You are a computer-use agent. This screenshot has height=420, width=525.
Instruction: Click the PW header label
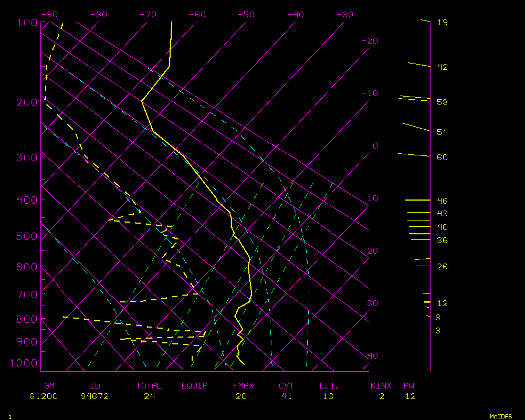[x=408, y=386]
